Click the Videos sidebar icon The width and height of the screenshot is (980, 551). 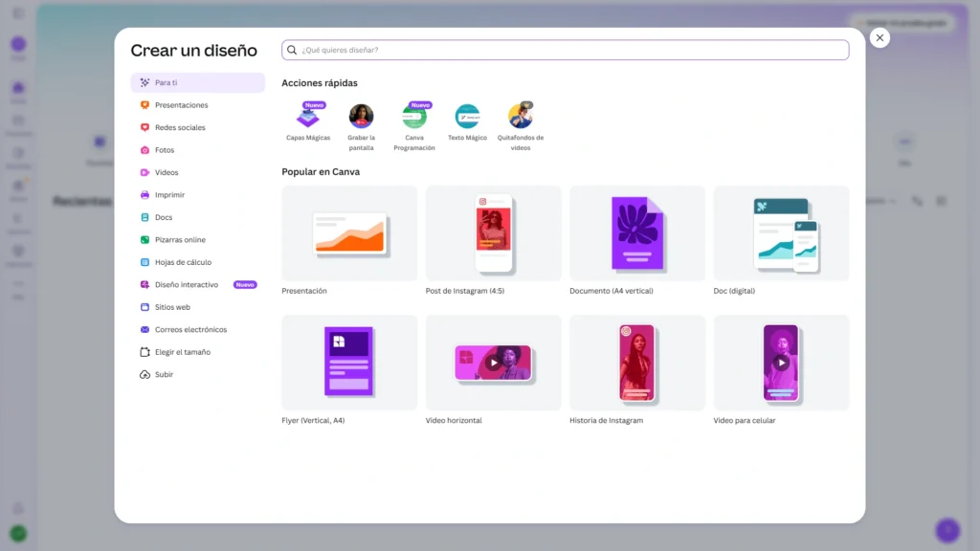[145, 172]
